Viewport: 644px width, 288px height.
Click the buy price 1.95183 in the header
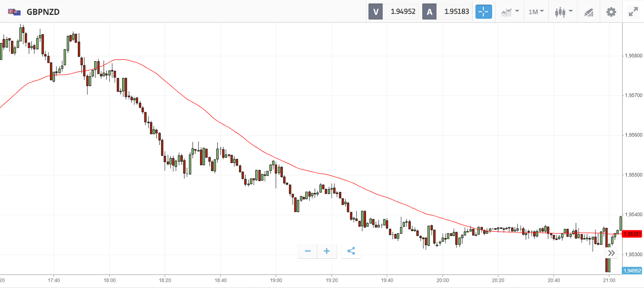pyautogui.click(x=456, y=12)
